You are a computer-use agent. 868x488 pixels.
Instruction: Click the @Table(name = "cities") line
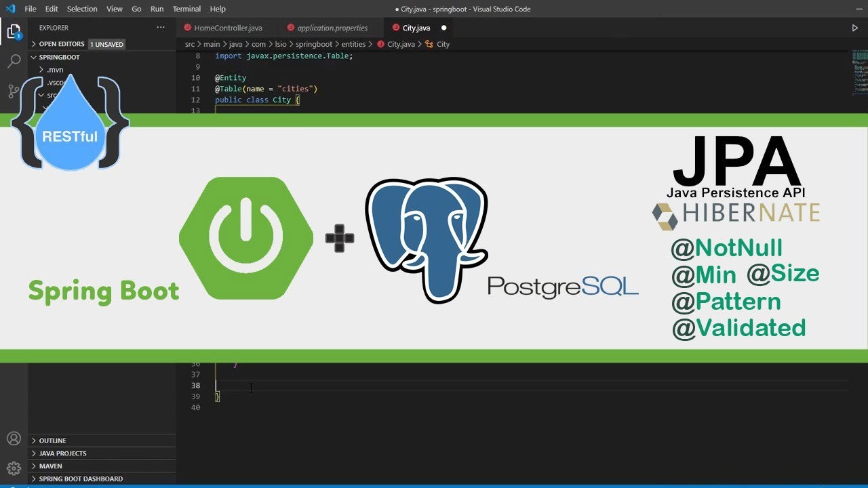point(267,89)
